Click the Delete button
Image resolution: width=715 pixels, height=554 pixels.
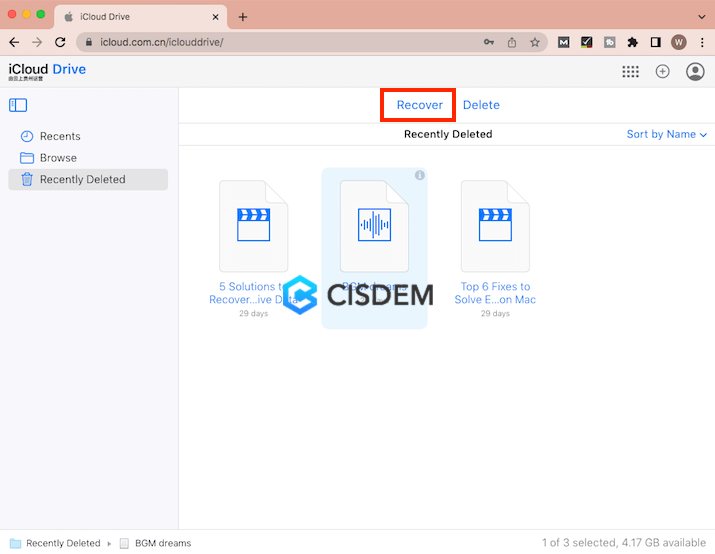click(481, 105)
